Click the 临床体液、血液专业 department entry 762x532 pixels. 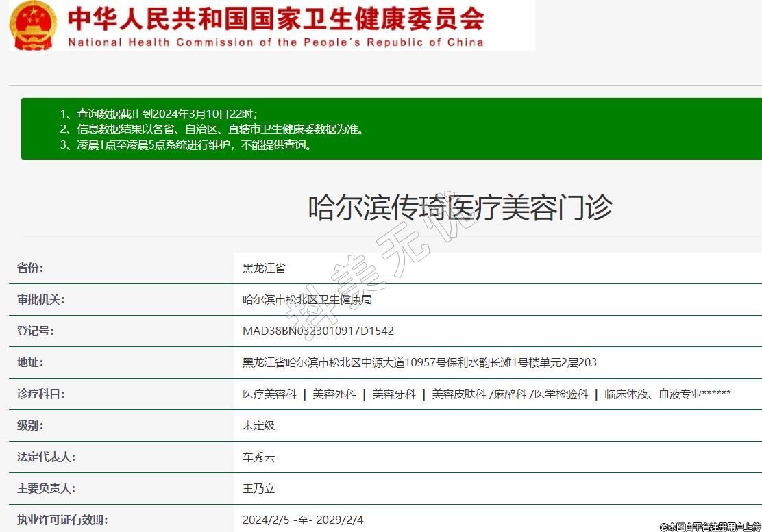(x=667, y=394)
